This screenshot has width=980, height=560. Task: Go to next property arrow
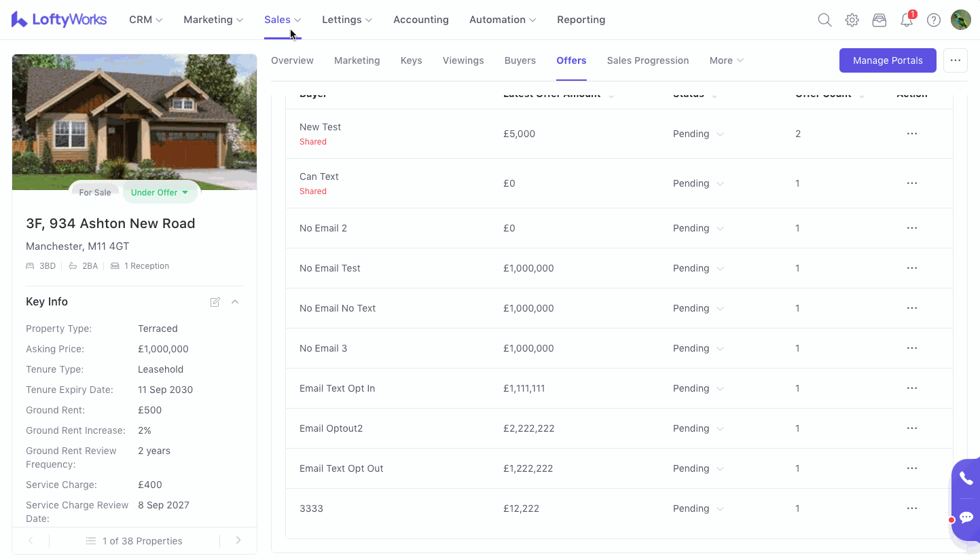click(238, 541)
